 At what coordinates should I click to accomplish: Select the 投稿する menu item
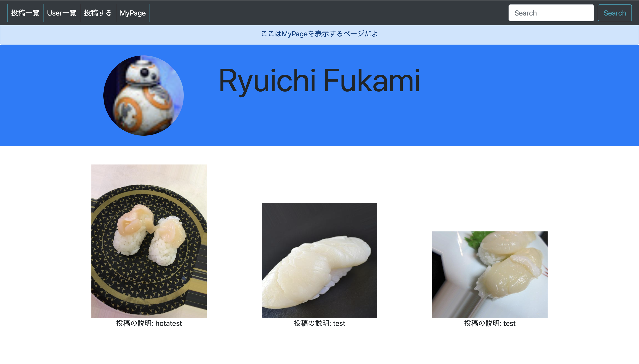98,13
